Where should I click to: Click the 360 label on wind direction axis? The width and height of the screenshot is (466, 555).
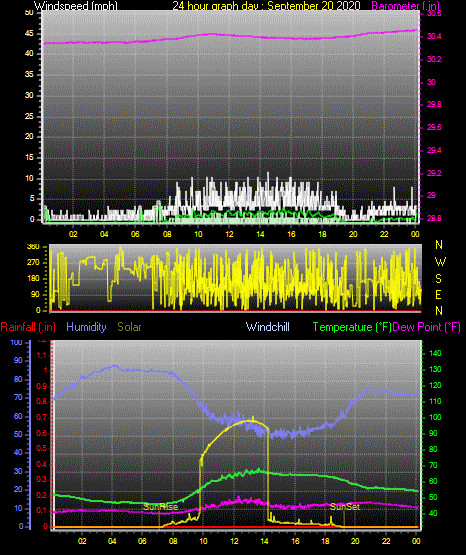pyautogui.click(x=33, y=247)
